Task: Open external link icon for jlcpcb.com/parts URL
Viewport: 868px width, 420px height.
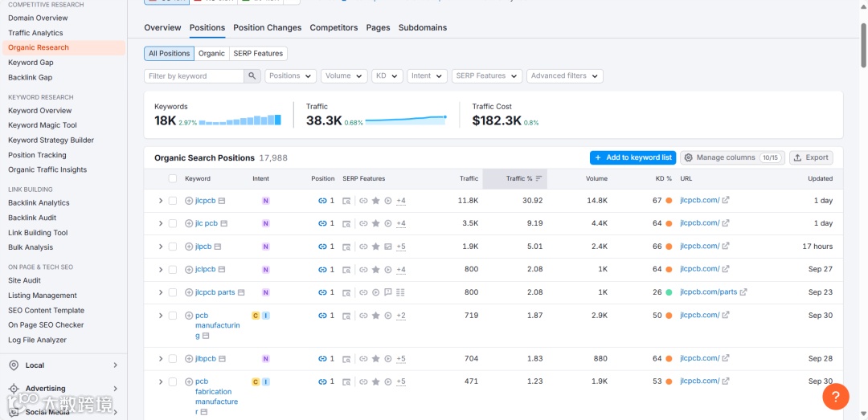Action: 743,292
